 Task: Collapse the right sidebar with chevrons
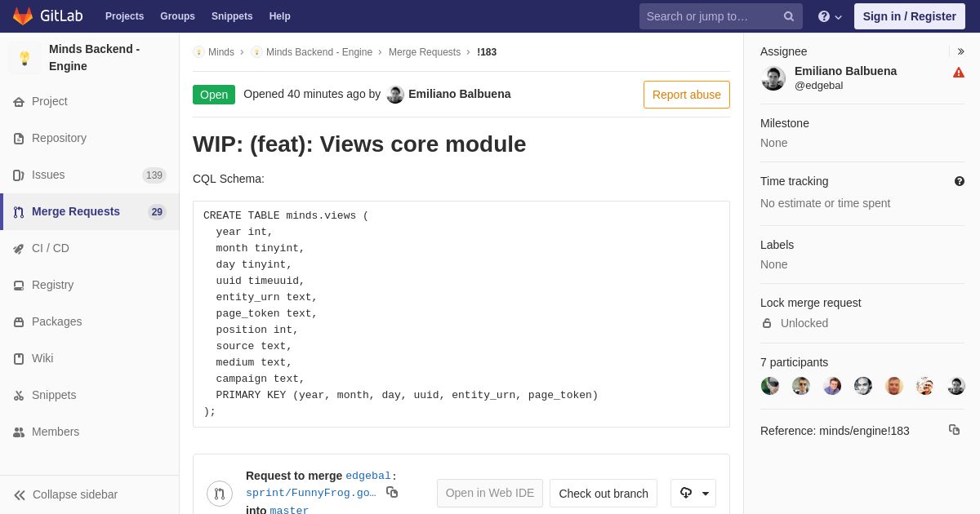point(960,51)
